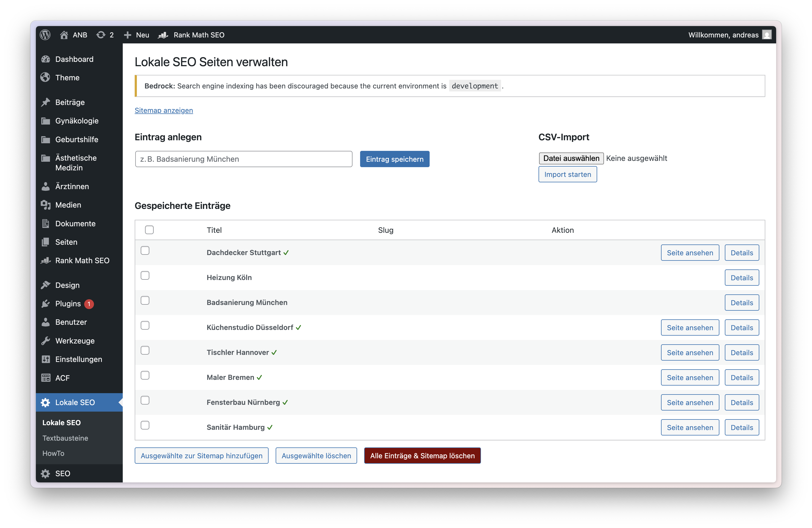Image resolution: width=812 pixels, height=528 pixels.
Task: Click Alle Einträge & Sitemap löschen button
Action: pyautogui.click(x=422, y=456)
